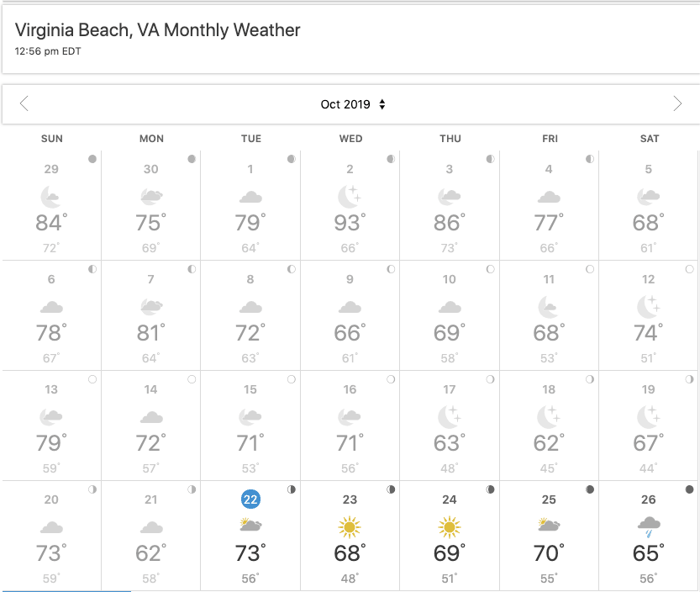Click the clear night moon icon on October 2
This screenshot has width=700, height=592.
tap(350, 197)
